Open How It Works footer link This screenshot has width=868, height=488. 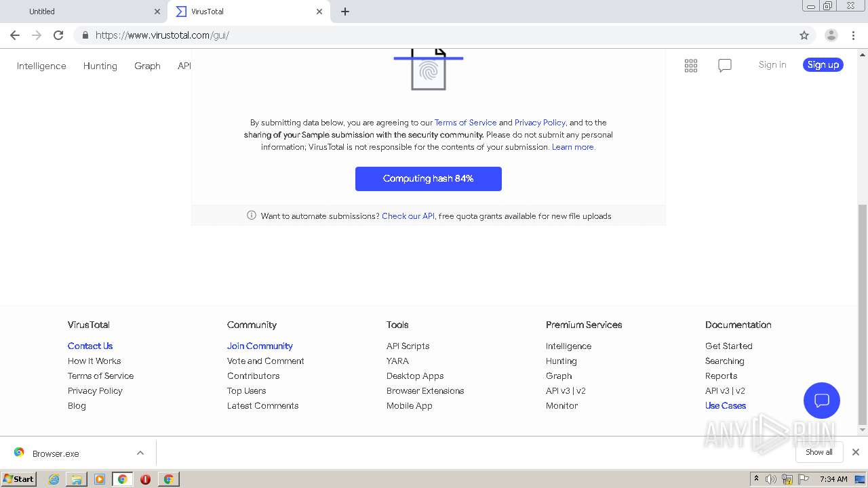[x=94, y=361]
